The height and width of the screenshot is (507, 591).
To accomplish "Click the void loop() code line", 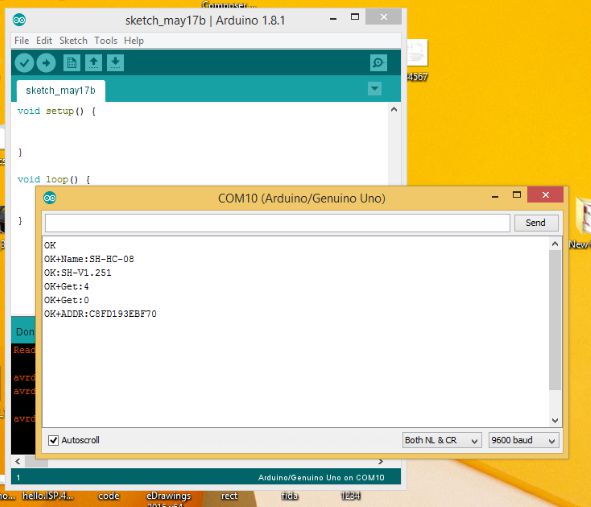I will 54,179.
